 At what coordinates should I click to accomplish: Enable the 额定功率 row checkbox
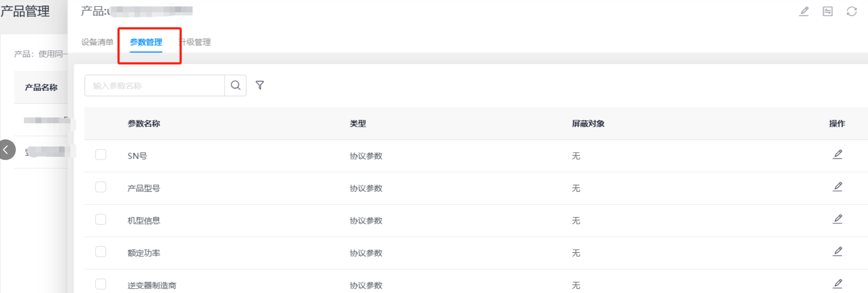[x=101, y=252]
